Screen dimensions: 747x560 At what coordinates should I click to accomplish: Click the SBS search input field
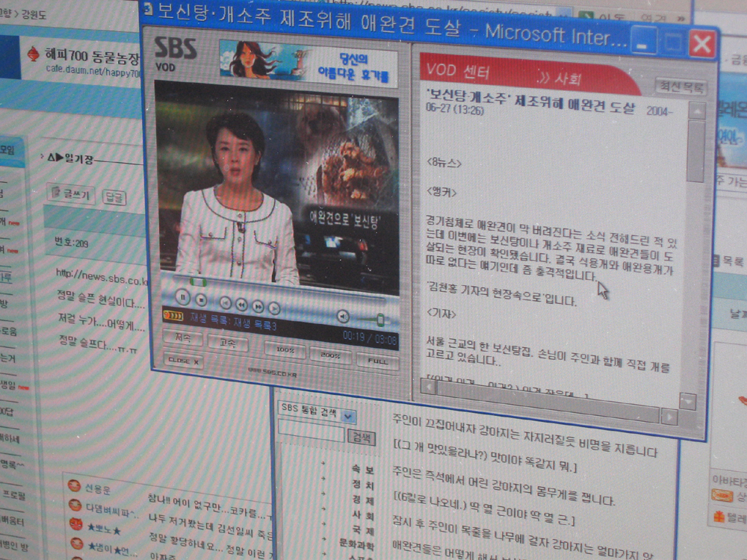click(x=311, y=432)
